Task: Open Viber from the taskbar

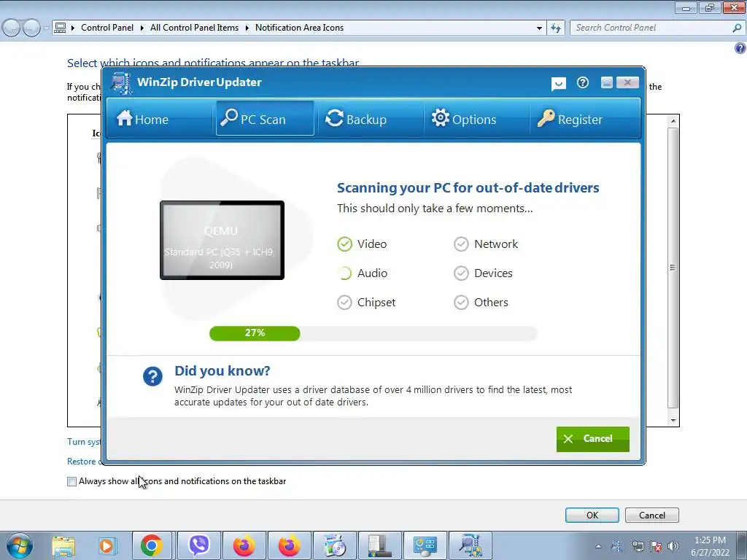Action: 198,545
